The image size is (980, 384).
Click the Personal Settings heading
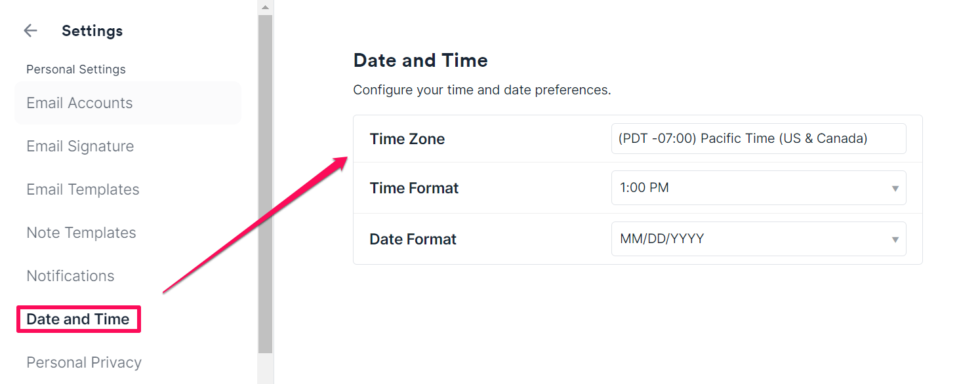click(75, 69)
